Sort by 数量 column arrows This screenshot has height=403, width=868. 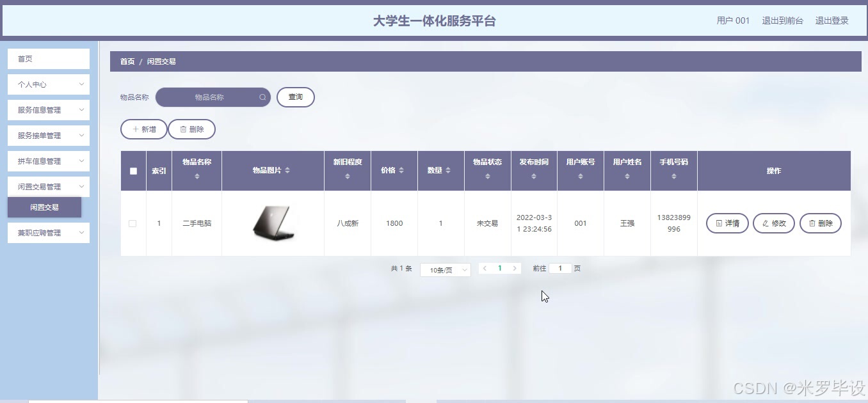[448, 170]
